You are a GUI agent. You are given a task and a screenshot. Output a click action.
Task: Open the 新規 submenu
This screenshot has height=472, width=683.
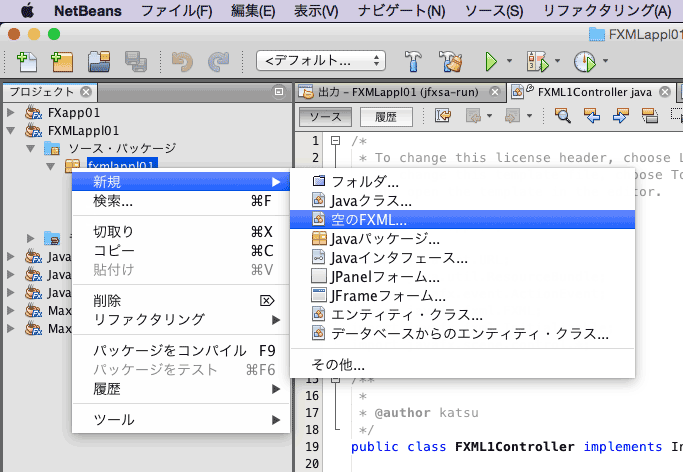click(x=181, y=182)
